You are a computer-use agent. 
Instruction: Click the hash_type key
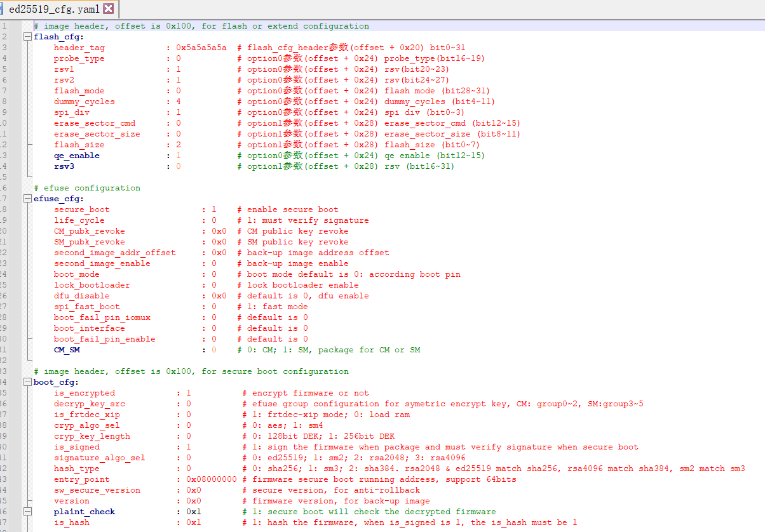(77, 469)
